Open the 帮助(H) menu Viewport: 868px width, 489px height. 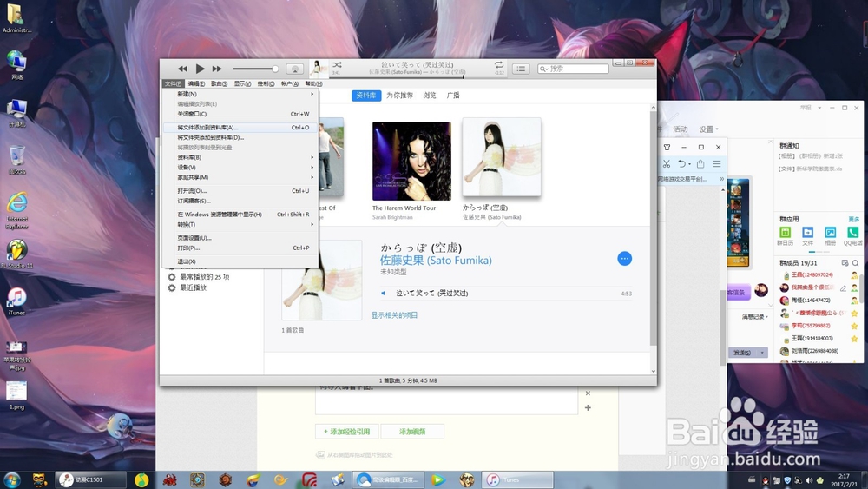point(313,83)
